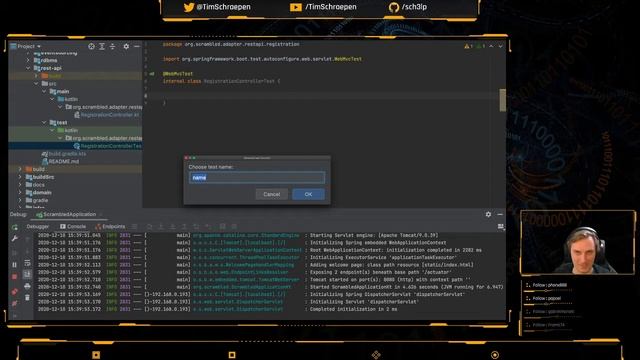Viewport: 640px width, 360px height.
Task: Open the Endpoints tab
Action: [x=110, y=227]
